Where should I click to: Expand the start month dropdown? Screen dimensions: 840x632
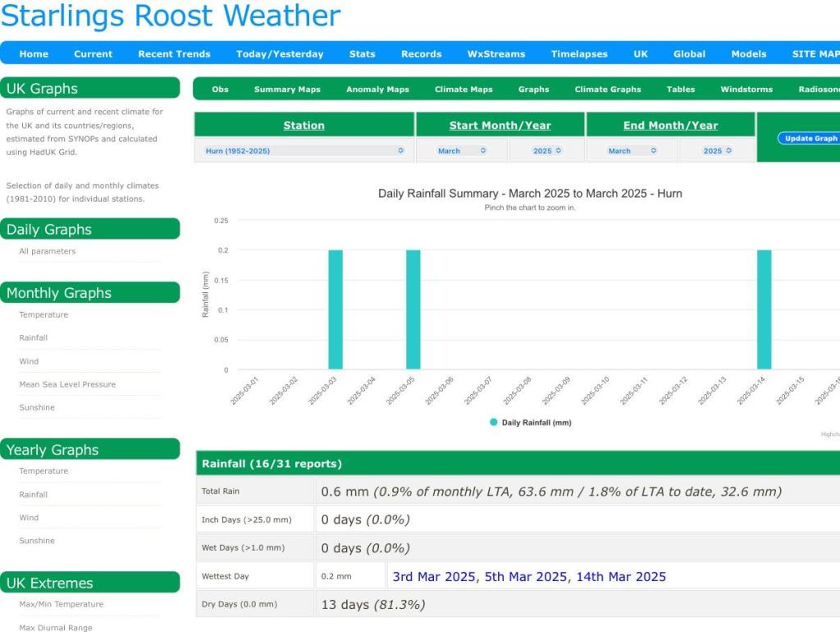tap(462, 151)
